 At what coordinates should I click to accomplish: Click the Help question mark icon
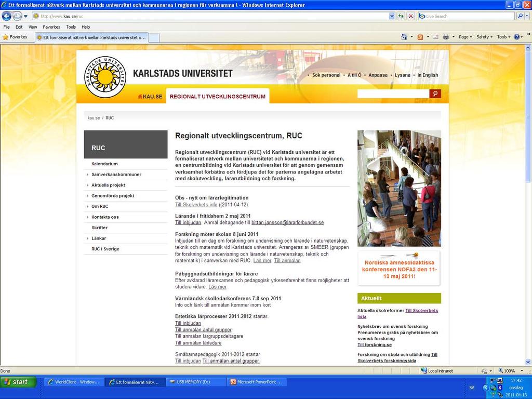pyautogui.click(x=517, y=37)
